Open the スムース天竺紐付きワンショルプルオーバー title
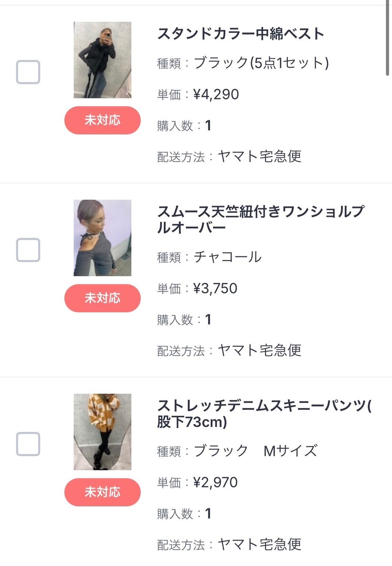 coord(261,219)
